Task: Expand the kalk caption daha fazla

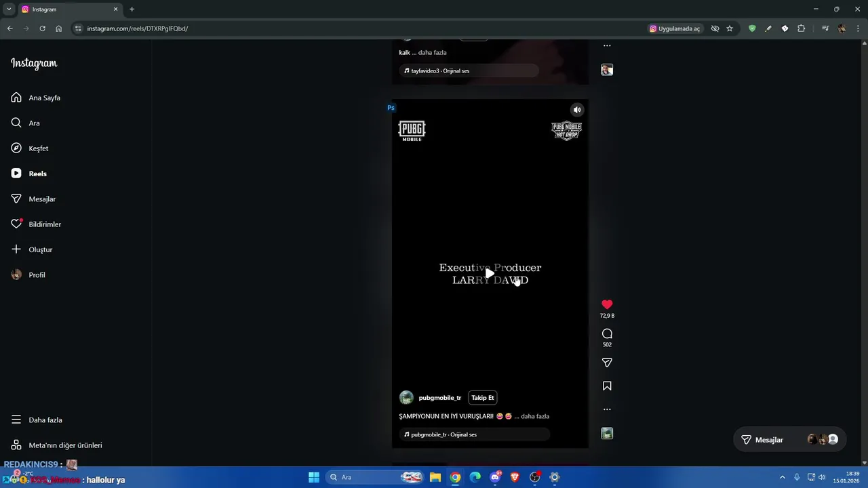Action: click(432, 52)
